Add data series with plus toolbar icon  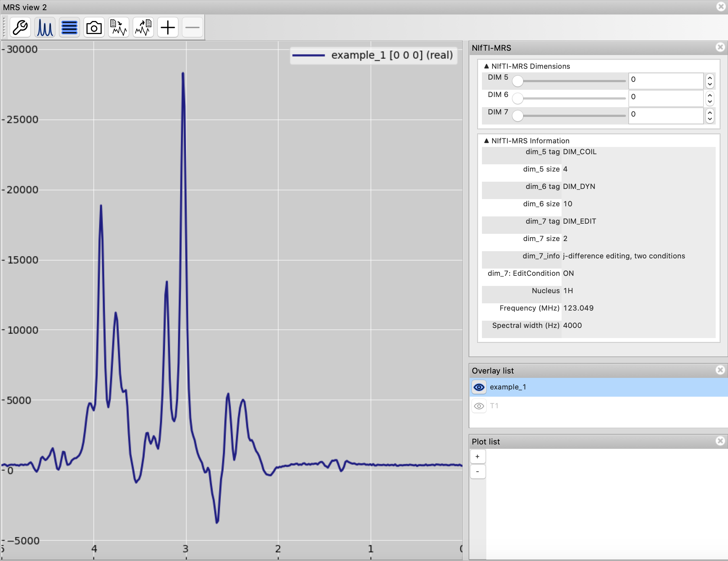[168, 27]
